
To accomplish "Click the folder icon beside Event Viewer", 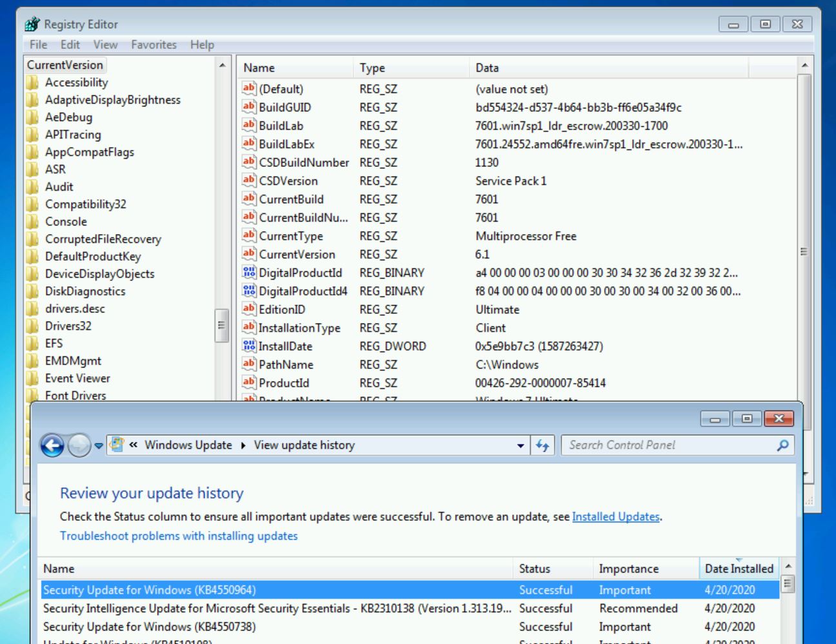I will (x=32, y=378).
